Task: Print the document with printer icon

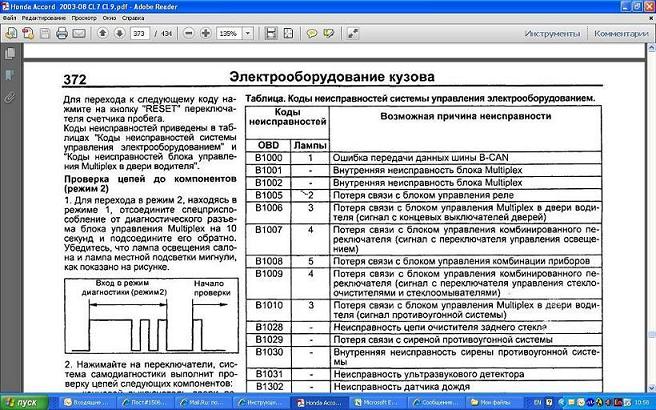Action: click(62, 33)
